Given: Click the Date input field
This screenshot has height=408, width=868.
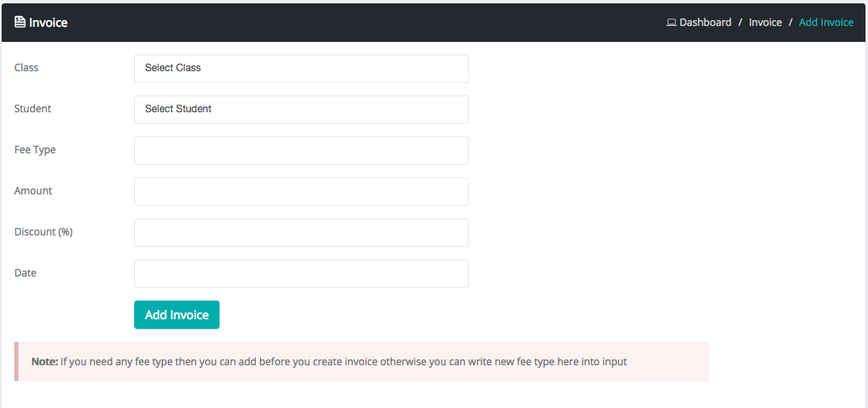Looking at the screenshot, I should 301,273.
